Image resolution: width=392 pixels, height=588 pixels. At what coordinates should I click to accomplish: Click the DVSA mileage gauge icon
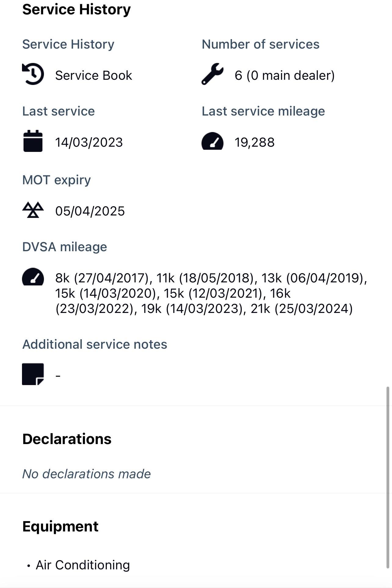click(x=33, y=277)
